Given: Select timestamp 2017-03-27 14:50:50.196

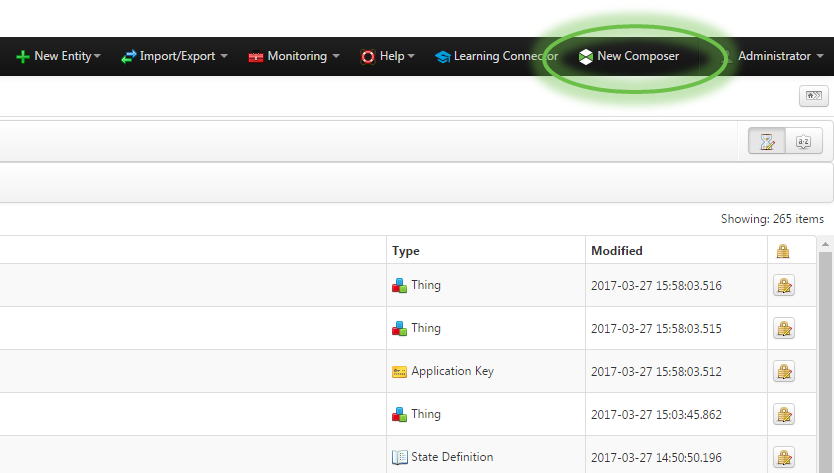Looking at the screenshot, I should [x=656, y=458].
